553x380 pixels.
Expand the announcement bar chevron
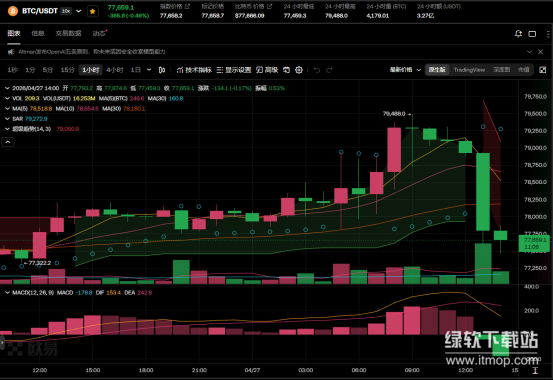click(529, 52)
